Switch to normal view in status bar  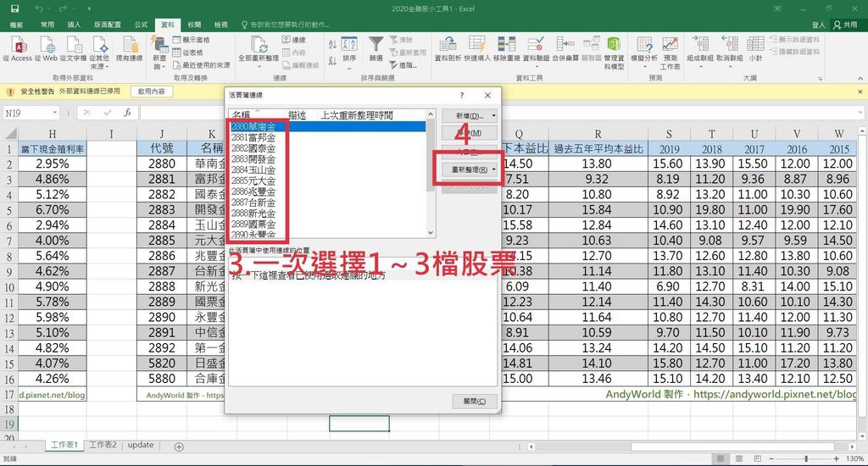pyautogui.click(x=721, y=459)
